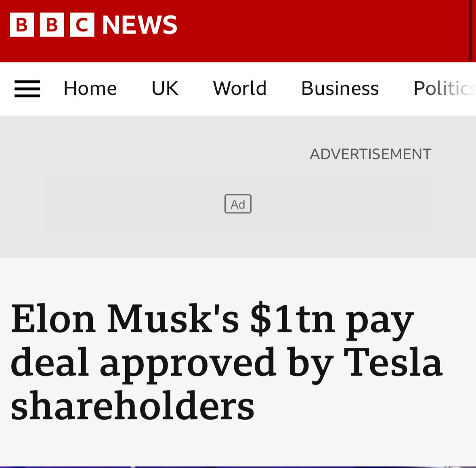Click the NEWS wordmark in header
Screen dimensions: 476x468
pos(140,25)
